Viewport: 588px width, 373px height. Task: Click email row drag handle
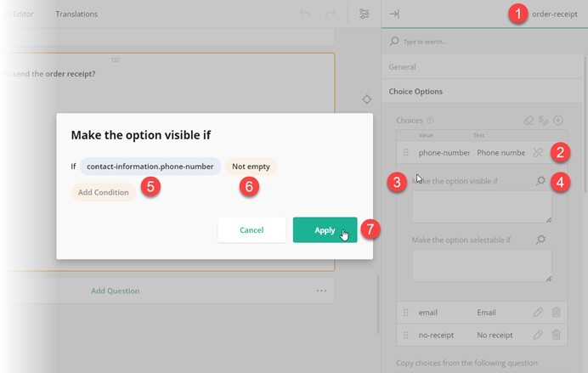tap(406, 313)
